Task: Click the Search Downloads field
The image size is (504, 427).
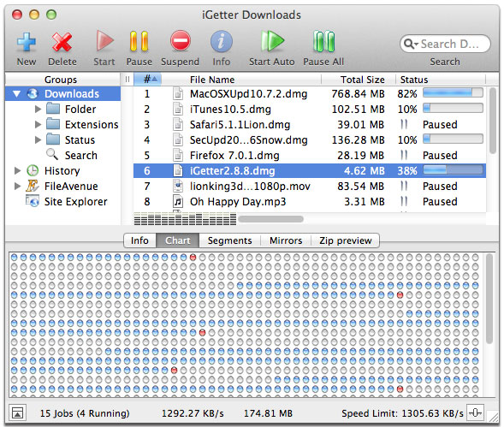Action: (445, 44)
